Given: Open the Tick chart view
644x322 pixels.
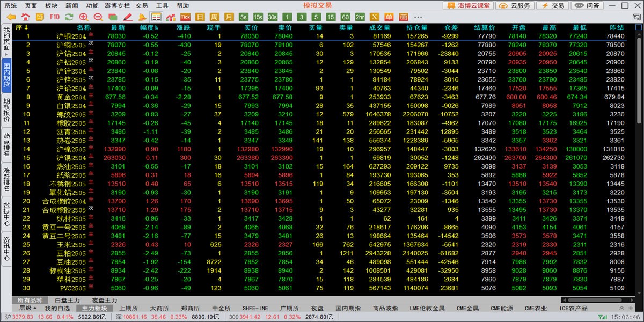Looking at the screenshot, I should tap(185, 17).
